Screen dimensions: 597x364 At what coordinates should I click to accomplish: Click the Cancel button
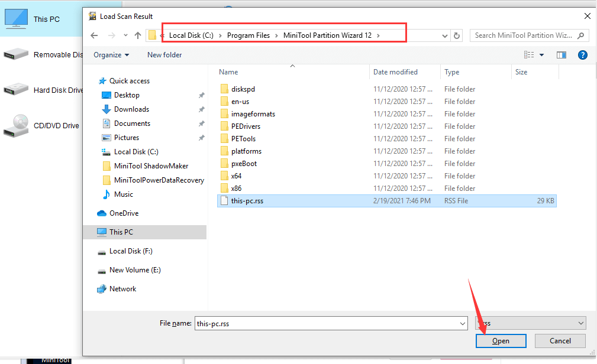(x=560, y=341)
